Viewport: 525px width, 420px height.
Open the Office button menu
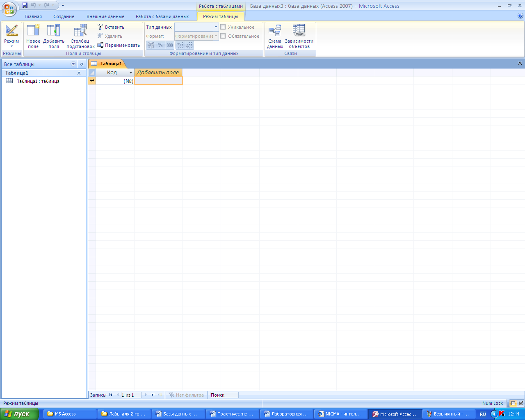click(x=9, y=9)
